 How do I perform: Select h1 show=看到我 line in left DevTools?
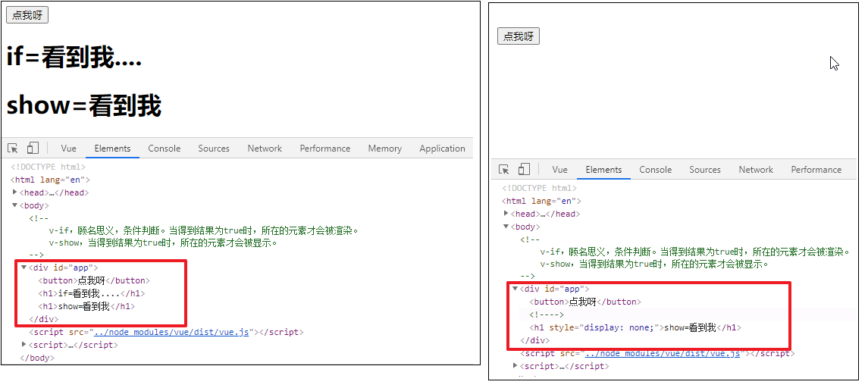pos(87,306)
